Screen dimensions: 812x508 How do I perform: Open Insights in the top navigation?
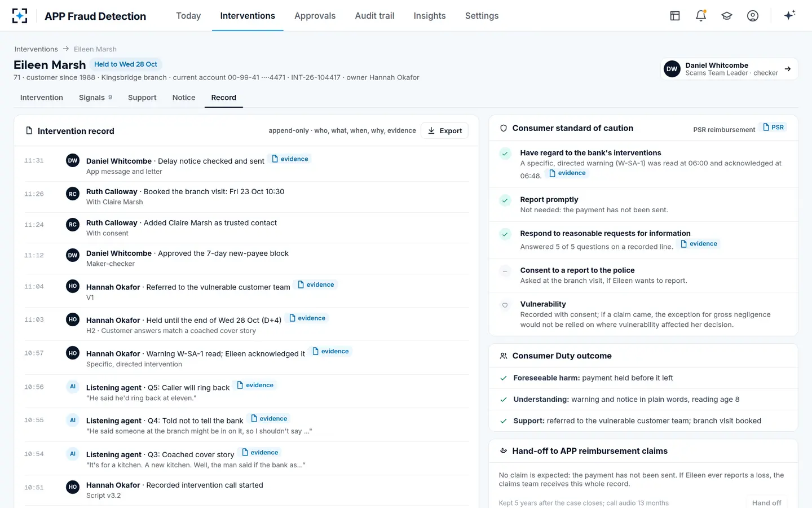(430, 16)
